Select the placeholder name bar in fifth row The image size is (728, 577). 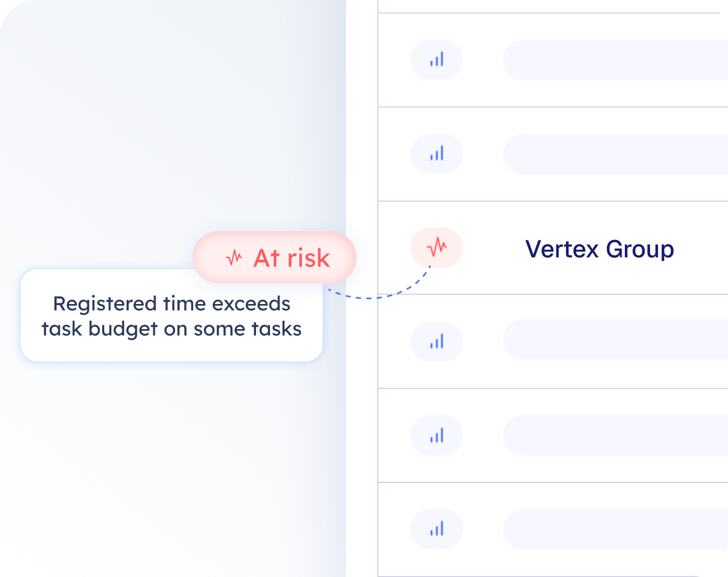tap(616, 435)
